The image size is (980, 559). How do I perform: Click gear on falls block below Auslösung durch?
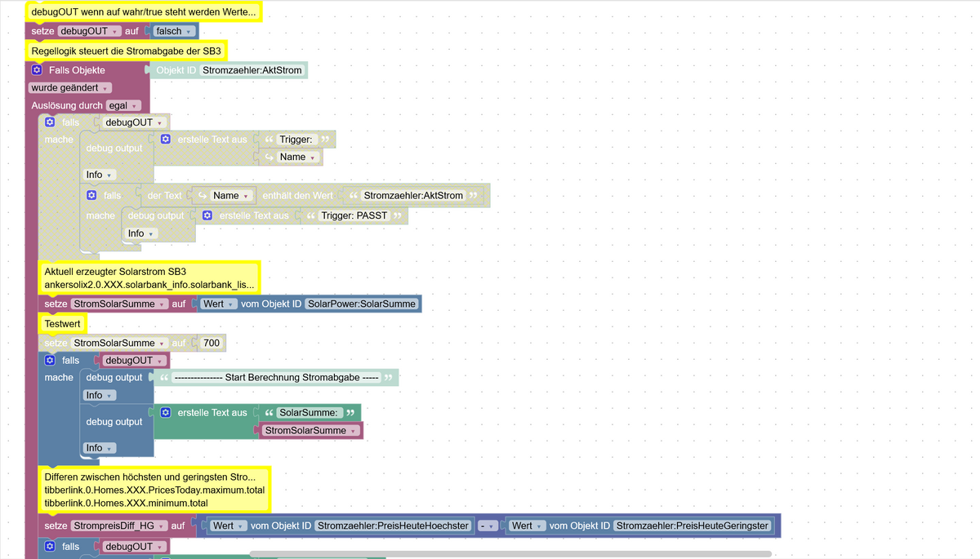50,122
